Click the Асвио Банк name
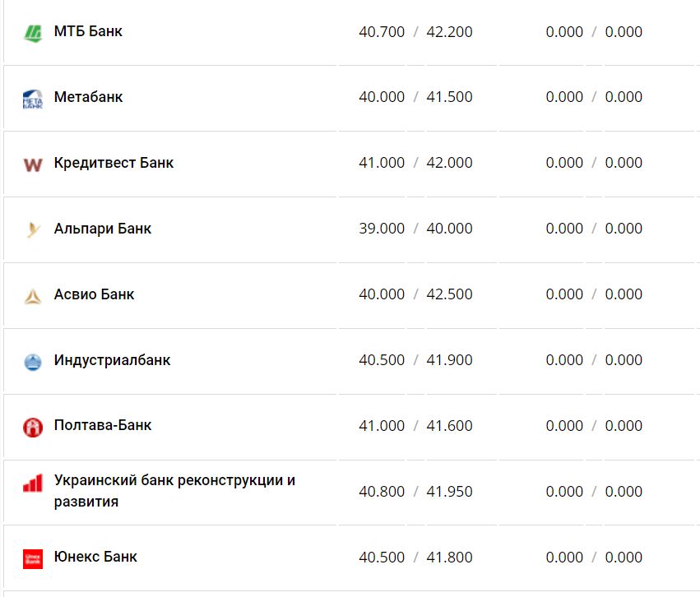This screenshot has height=597, width=700. [x=94, y=294]
